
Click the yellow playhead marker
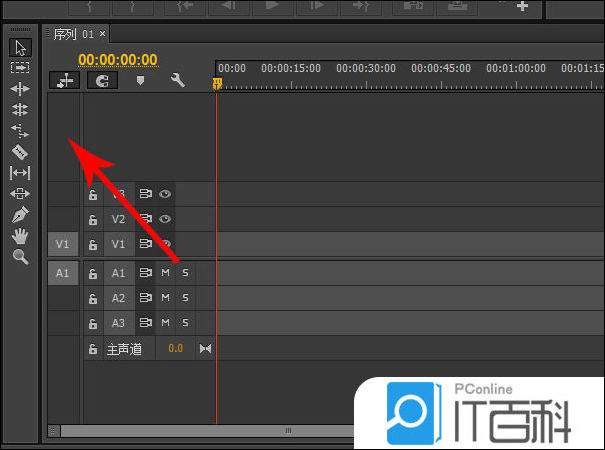(217, 83)
